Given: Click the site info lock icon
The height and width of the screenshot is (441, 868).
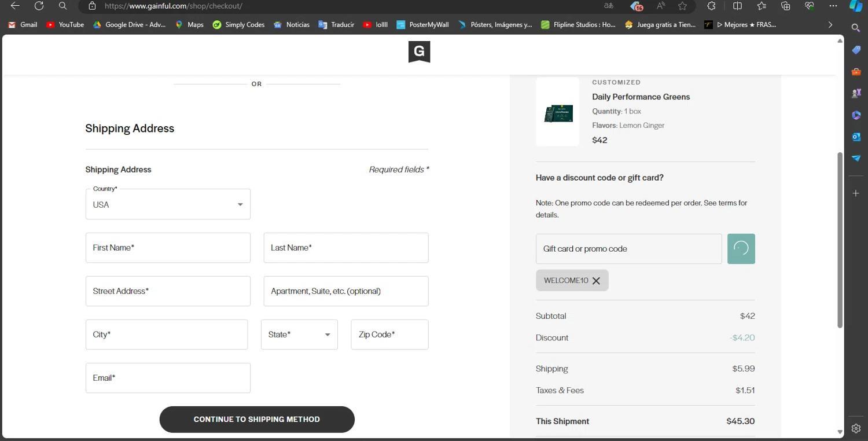Looking at the screenshot, I should coord(92,6).
